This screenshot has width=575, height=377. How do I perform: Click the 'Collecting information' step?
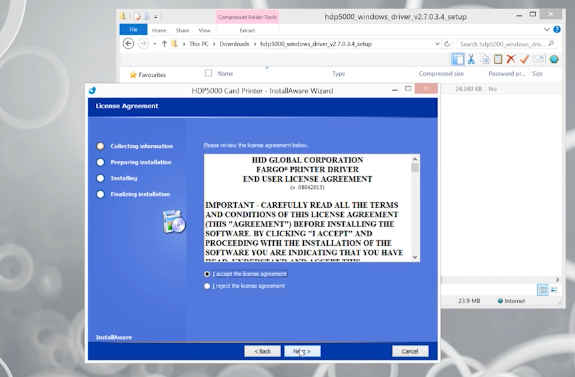click(142, 146)
